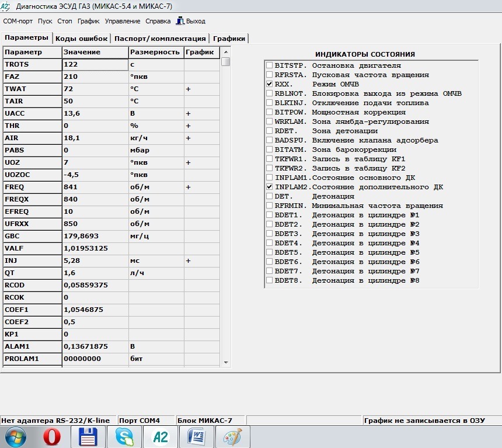
Task: Click График plus cell for FREQ
Action: tap(202, 187)
